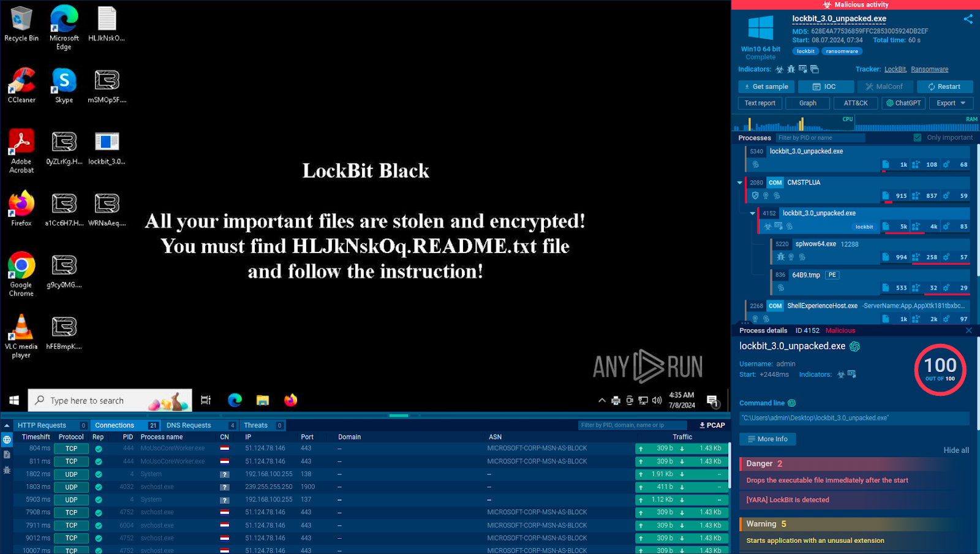The height and width of the screenshot is (554, 980).
Task: Click the ChatGPT icon next to Command line
Action: tap(791, 403)
